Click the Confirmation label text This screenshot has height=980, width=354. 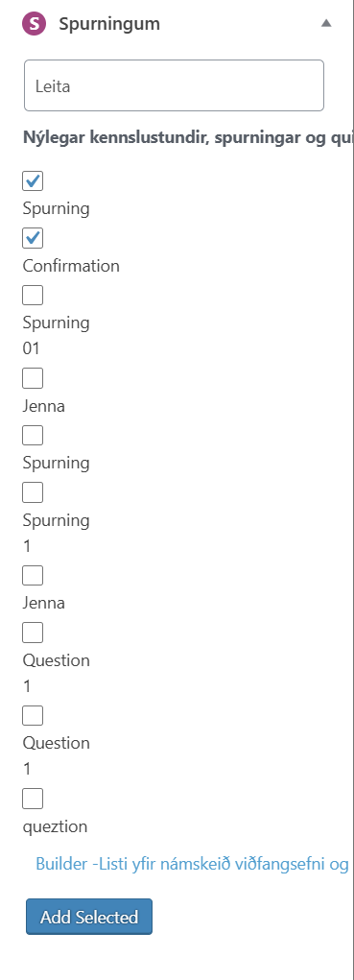[x=71, y=266]
